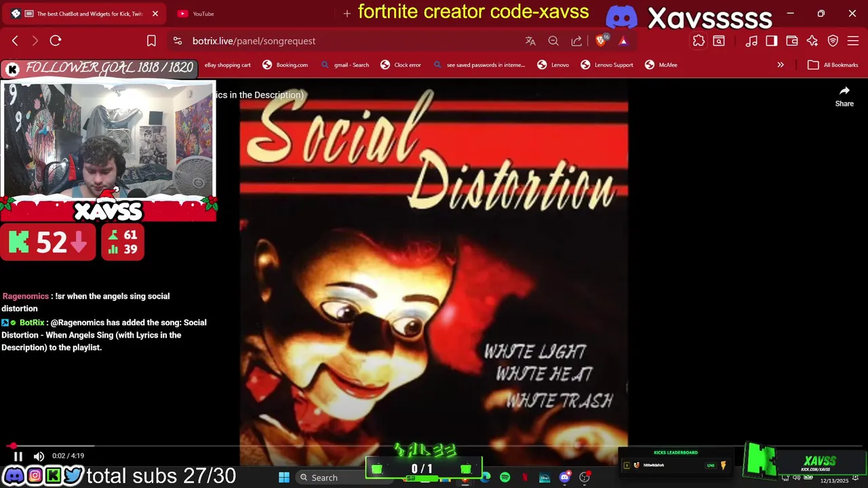Open Spotify from the taskbar
The height and width of the screenshot is (488, 868).
tap(505, 477)
